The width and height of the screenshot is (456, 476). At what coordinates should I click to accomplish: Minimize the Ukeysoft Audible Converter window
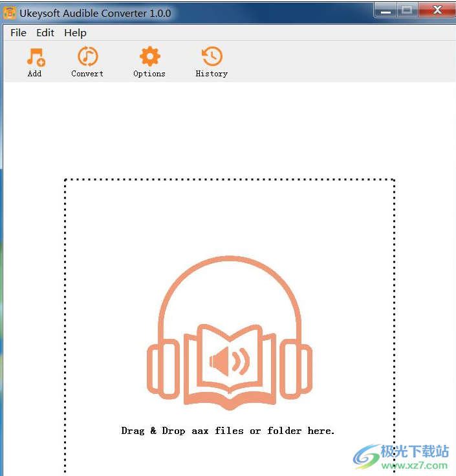(386, 10)
